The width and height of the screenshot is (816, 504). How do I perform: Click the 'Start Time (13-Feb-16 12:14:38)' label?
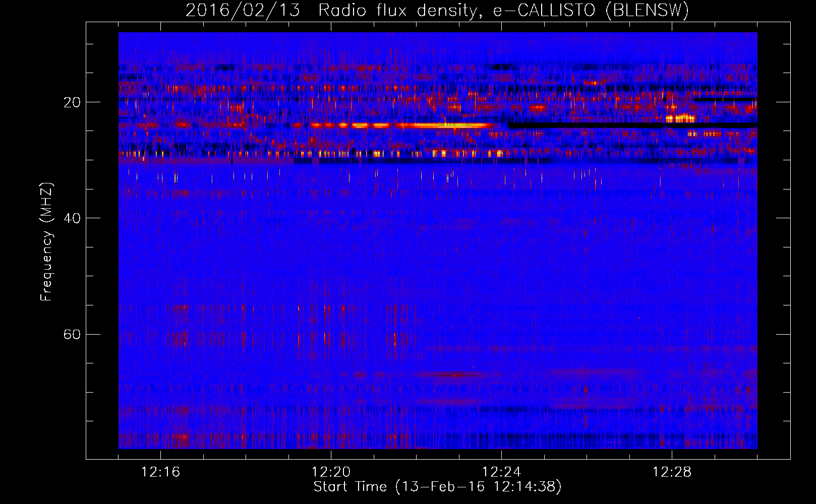click(x=437, y=487)
